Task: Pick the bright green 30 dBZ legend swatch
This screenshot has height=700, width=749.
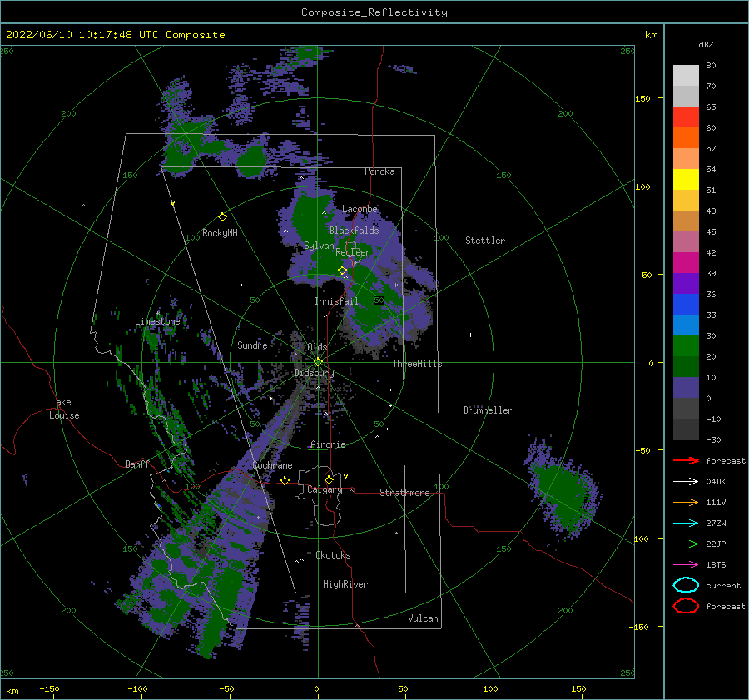Action: (x=686, y=346)
